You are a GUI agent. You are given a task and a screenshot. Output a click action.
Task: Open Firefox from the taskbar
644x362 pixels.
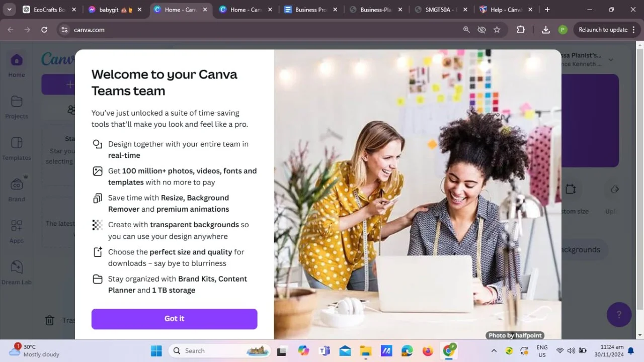(428, 350)
